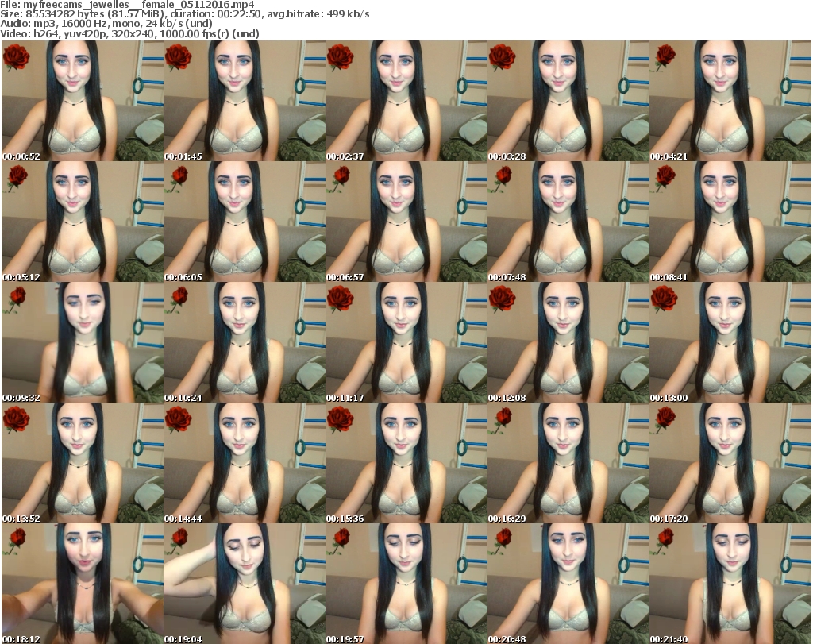Click the file name text in the header
Screen dimensions: 813x644
(x=128, y=5)
